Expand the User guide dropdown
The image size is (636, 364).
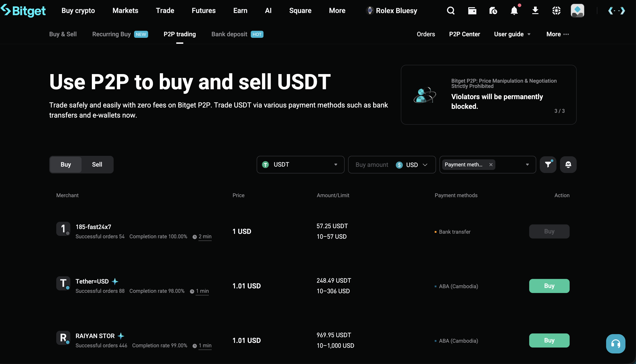512,34
